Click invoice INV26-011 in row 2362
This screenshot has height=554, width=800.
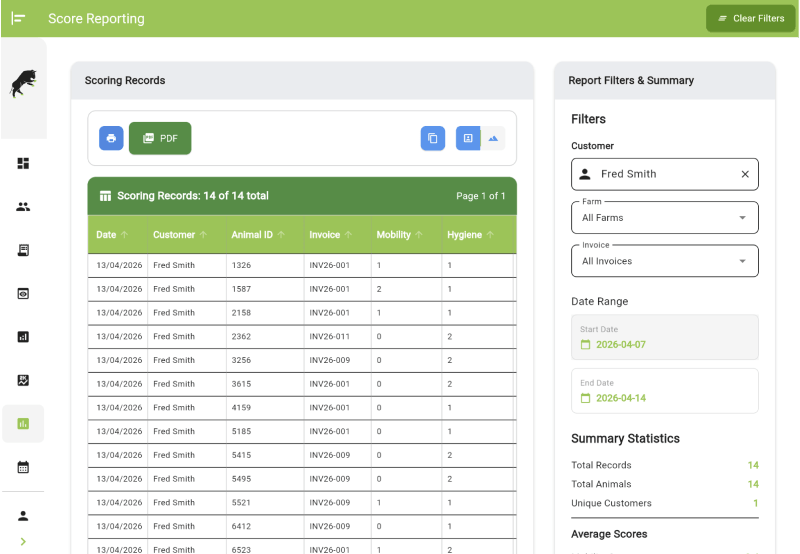tap(330, 337)
